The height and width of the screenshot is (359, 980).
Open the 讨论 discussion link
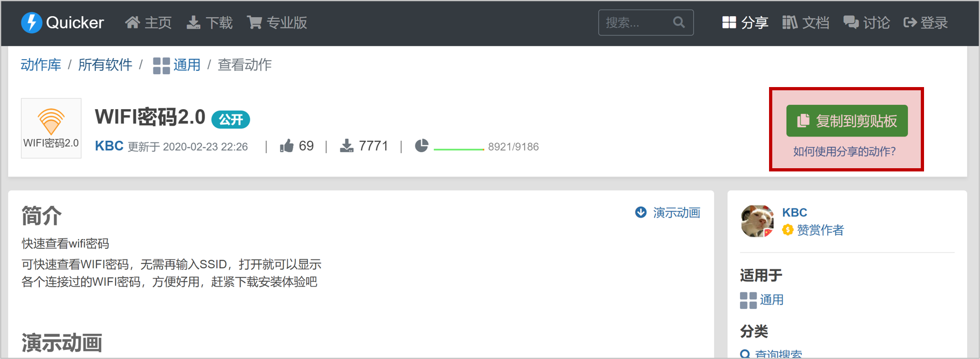point(866,23)
